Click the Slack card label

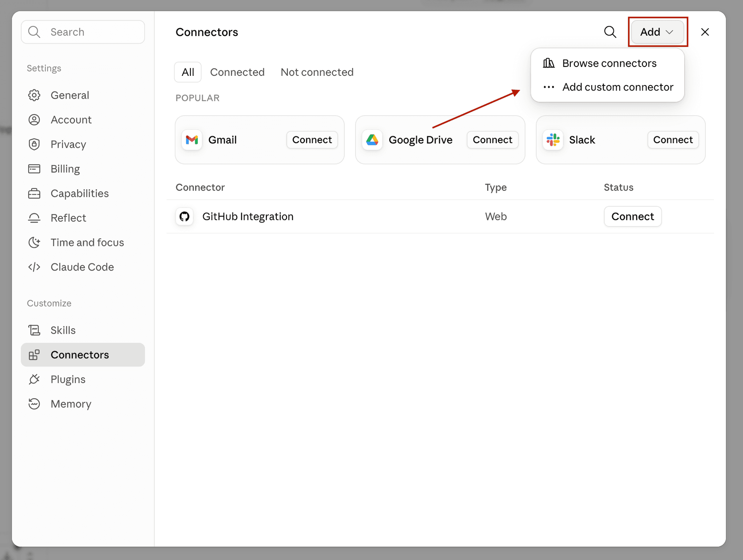pos(582,140)
